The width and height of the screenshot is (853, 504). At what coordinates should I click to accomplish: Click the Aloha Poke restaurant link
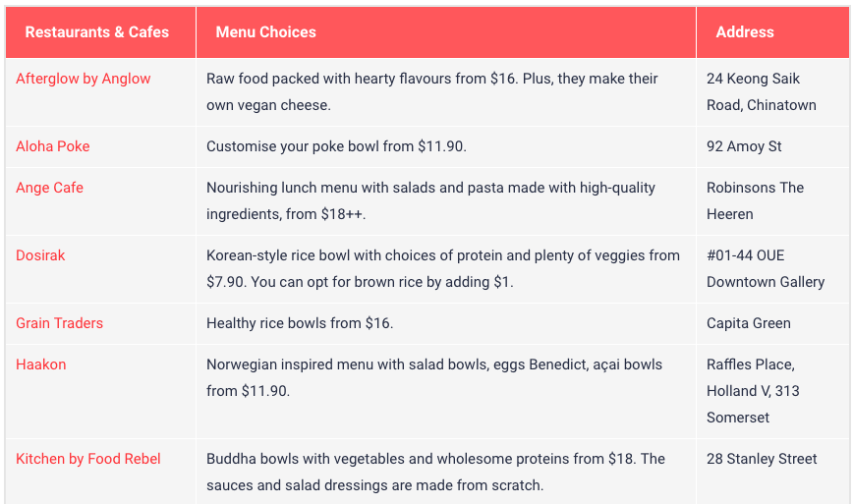point(53,146)
